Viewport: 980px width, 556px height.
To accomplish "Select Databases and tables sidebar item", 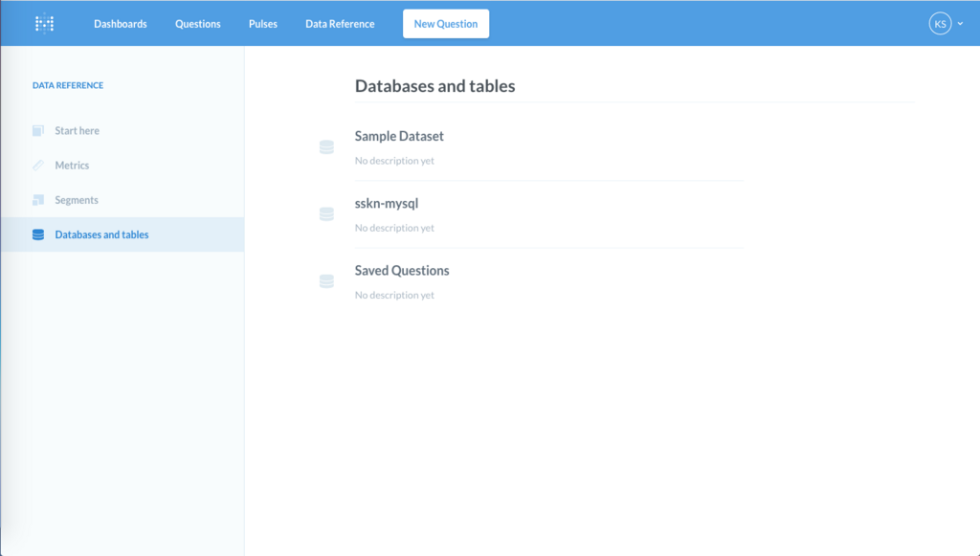I will click(122, 234).
